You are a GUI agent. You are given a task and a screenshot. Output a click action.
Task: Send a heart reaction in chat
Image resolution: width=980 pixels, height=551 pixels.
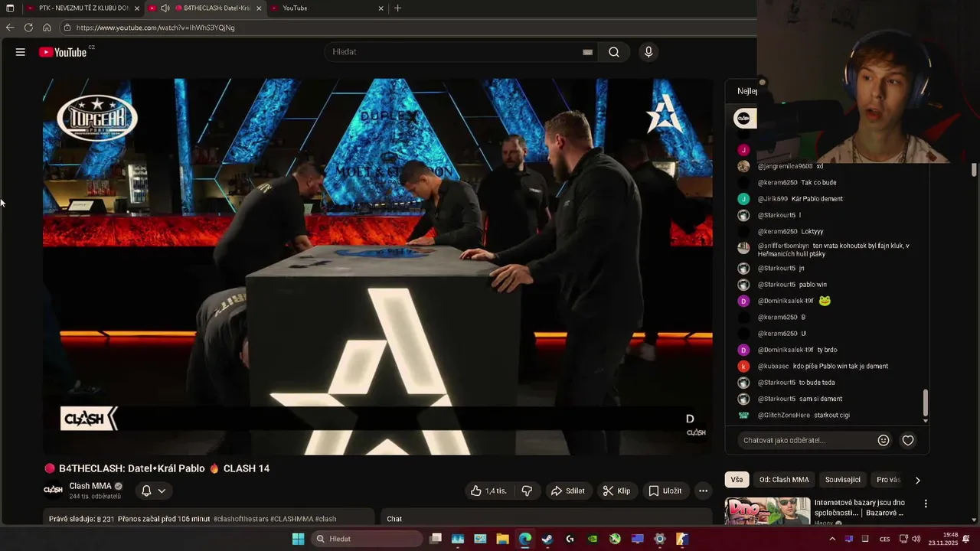pos(908,440)
